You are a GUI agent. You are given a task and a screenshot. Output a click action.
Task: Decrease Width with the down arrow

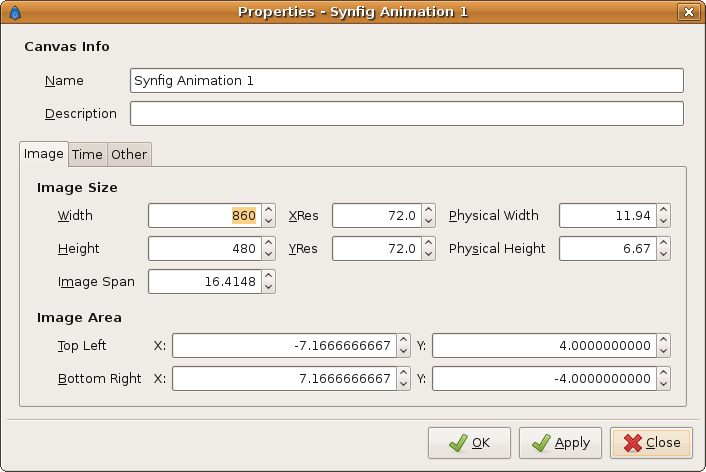tap(268, 221)
